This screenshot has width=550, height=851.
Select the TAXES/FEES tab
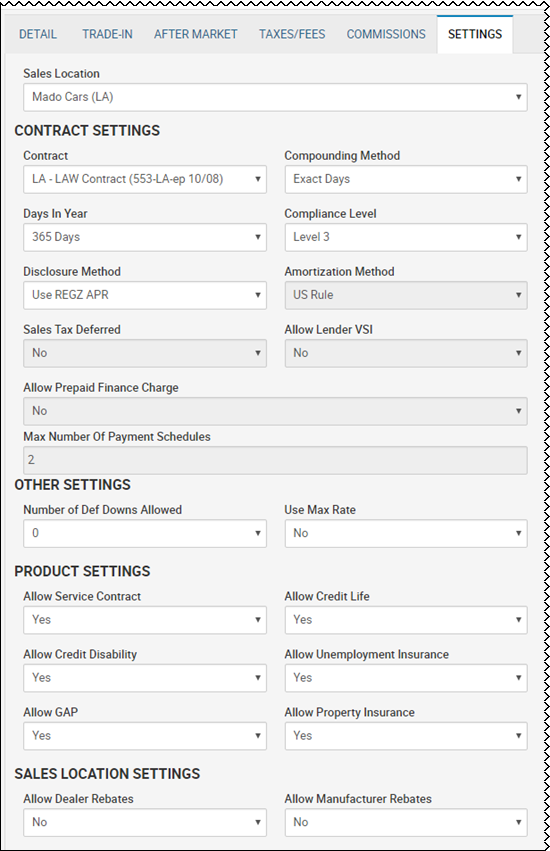point(292,34)
